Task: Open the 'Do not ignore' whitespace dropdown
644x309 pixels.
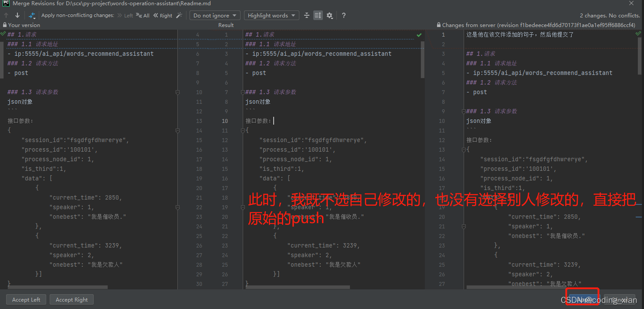Action: [215, 15]
